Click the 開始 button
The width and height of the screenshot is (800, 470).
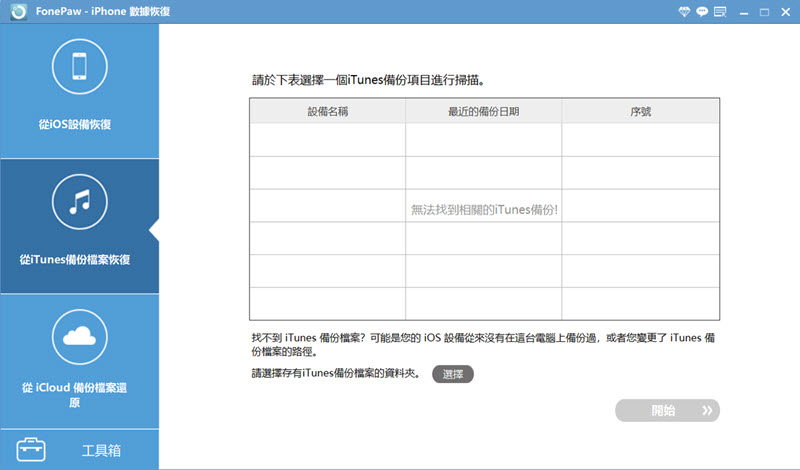667,410
